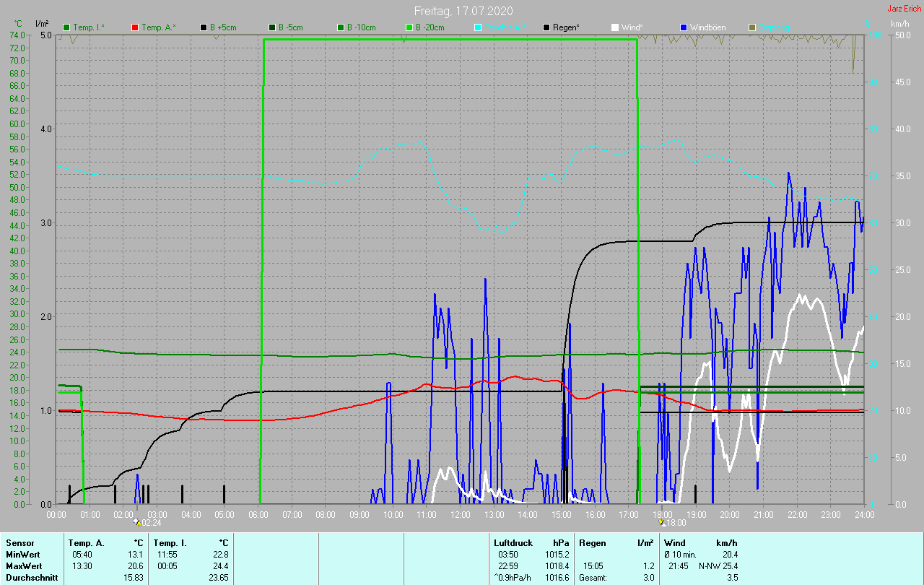This screenshot has width=924, height=585.
Task: Click the Windböen legend text
Action: pos(707,27)
